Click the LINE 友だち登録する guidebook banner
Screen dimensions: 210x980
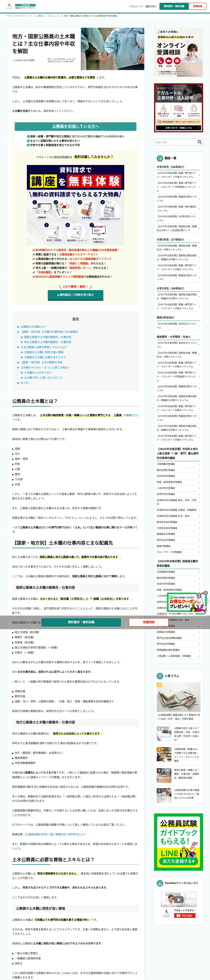(x=178, y=842)
